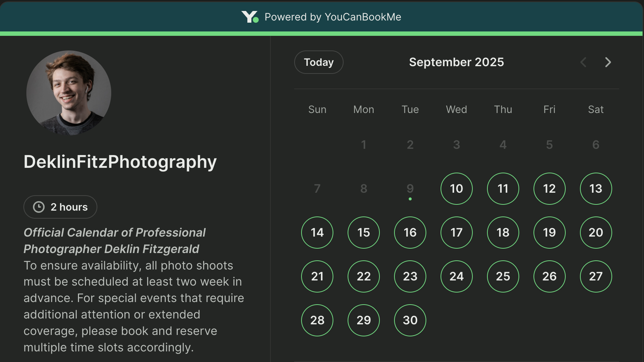The height and width of the screenshot is (362, 644).
Task: Select Sunday September 28
Action: point(317,320)
